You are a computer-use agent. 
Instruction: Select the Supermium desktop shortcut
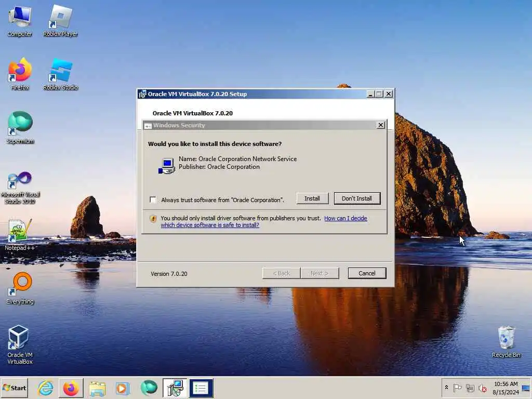[x=20, y=128]
